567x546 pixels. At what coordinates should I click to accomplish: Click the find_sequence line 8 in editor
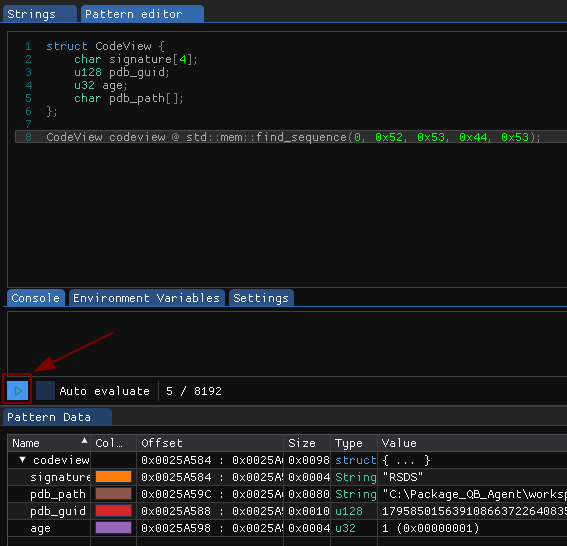293,137
